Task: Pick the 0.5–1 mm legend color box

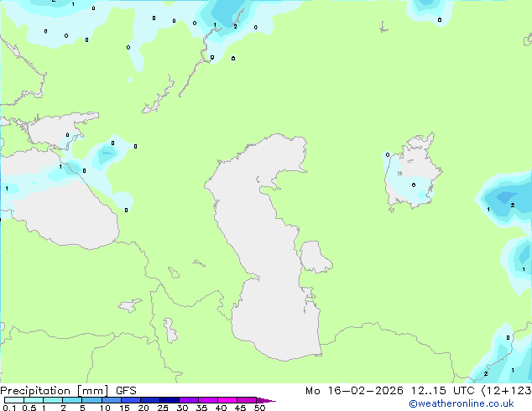Action: 34,400
